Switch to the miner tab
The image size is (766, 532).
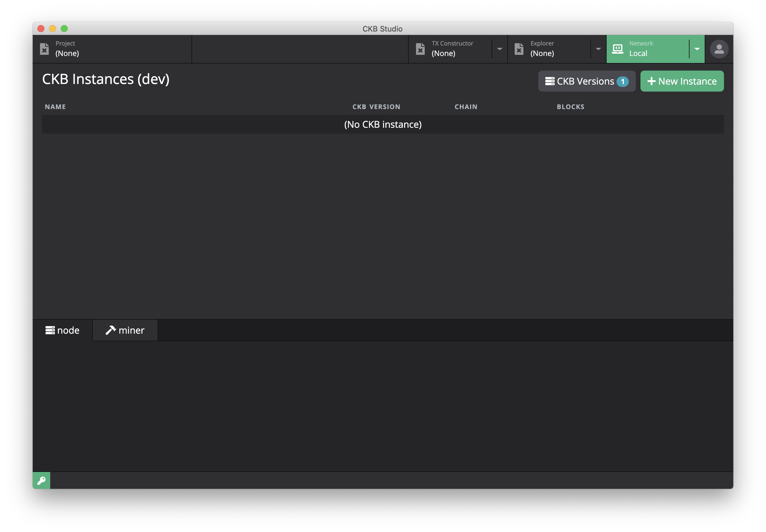pos(125,330)
